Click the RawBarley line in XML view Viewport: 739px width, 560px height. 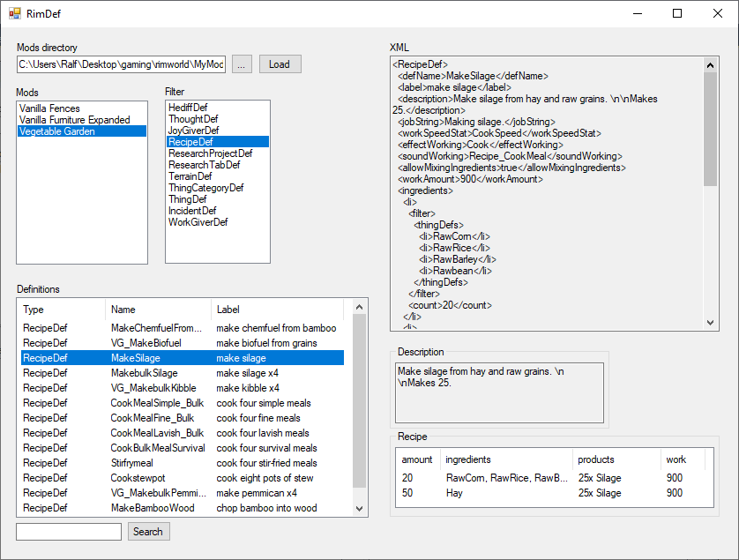coord(457,259)
